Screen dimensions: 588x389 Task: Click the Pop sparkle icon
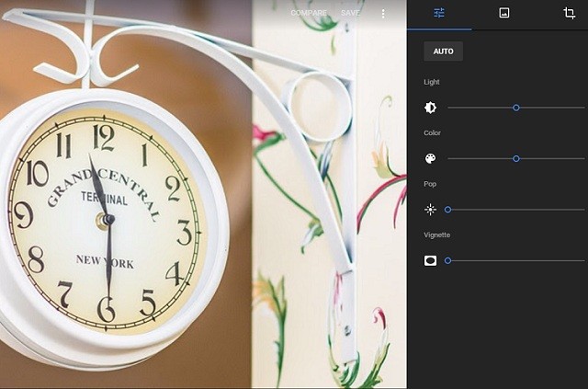click(430, 210)
